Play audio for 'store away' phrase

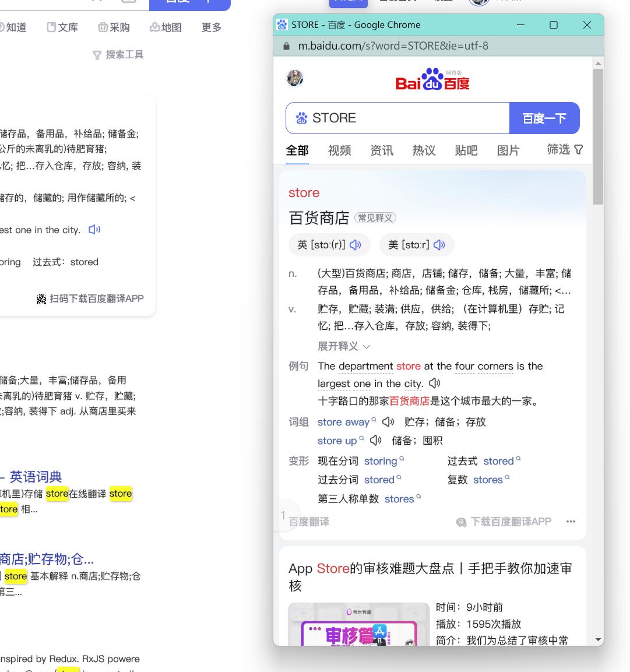click(x=388, y=422)
